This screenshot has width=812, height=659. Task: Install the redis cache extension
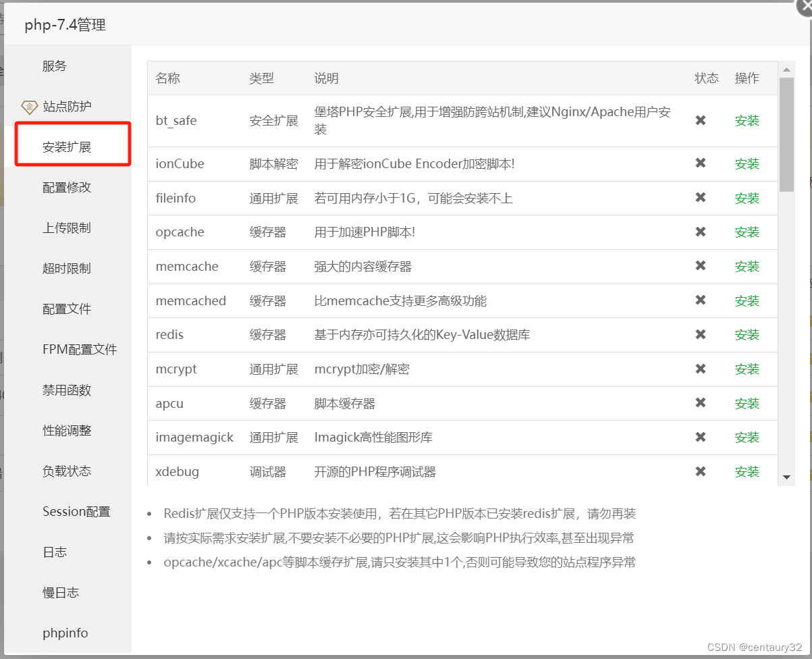747,334
